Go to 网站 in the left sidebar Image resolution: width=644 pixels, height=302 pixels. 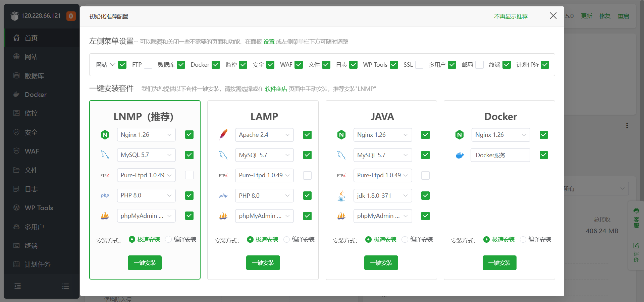(42, 57)
